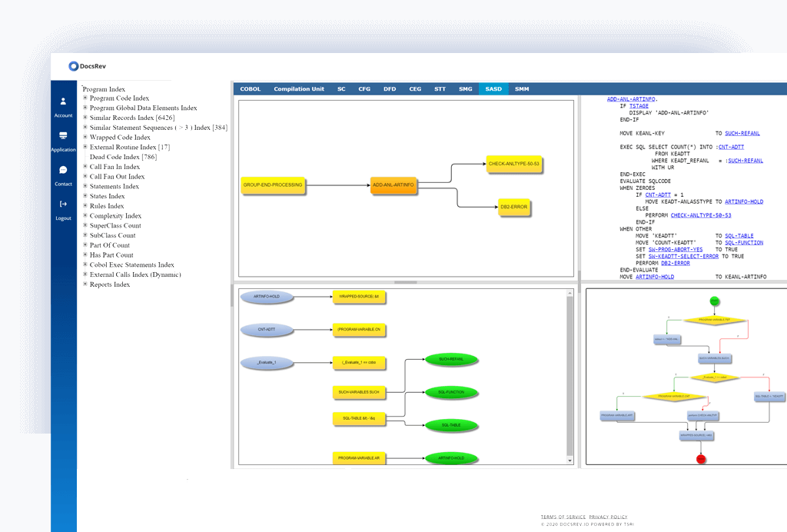The image size is (787, 532).
Task: Expand Similar Records Index tree item
Action: 85,118
